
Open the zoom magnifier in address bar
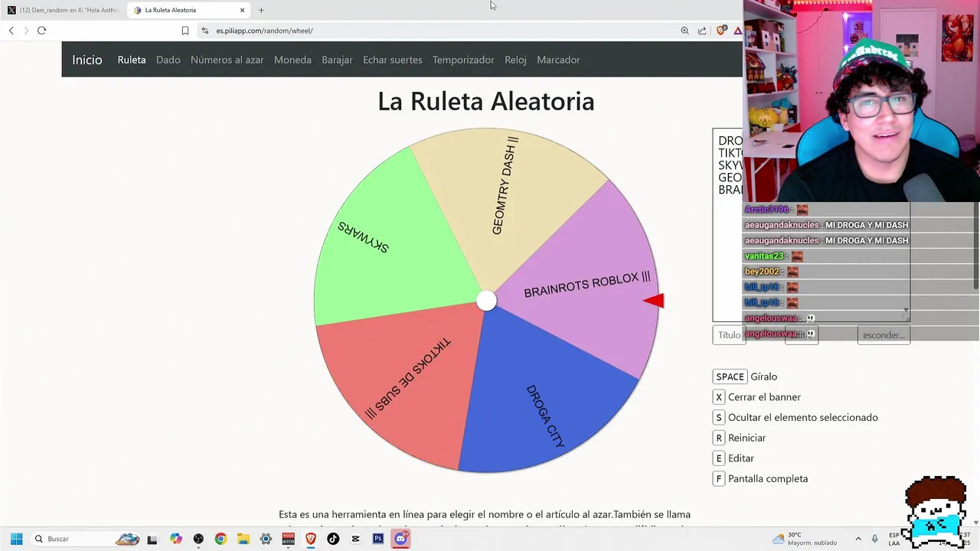pyautogui.click(x=684, y=31)
